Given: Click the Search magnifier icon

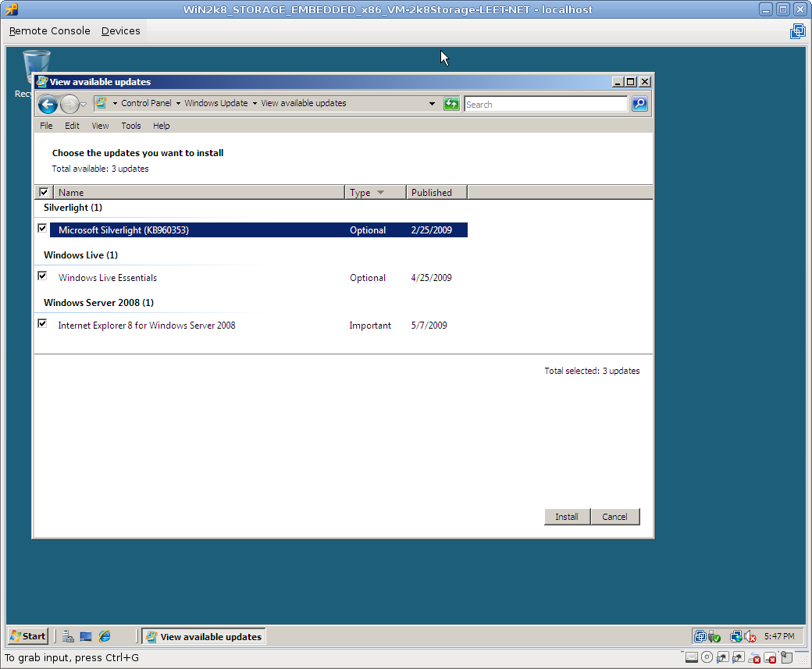Looking at the screenshot, I should pos(639,104).
